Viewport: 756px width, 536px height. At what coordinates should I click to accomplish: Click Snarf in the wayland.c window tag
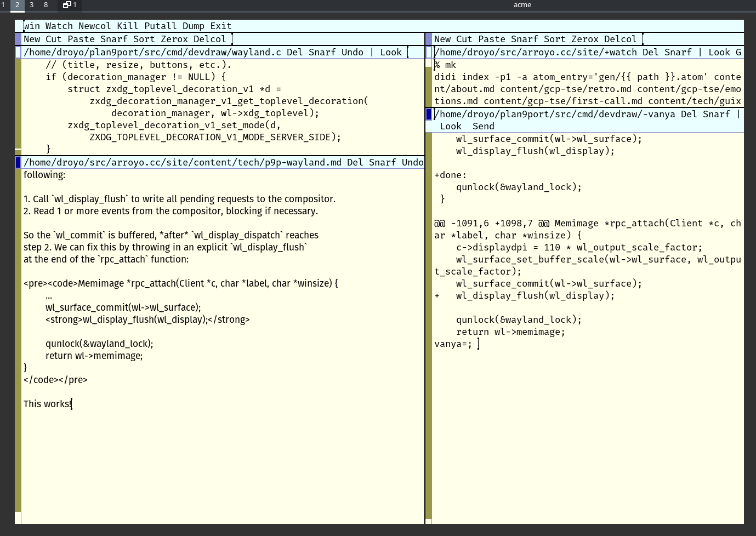pyautogui.click(x=322, y=52)
